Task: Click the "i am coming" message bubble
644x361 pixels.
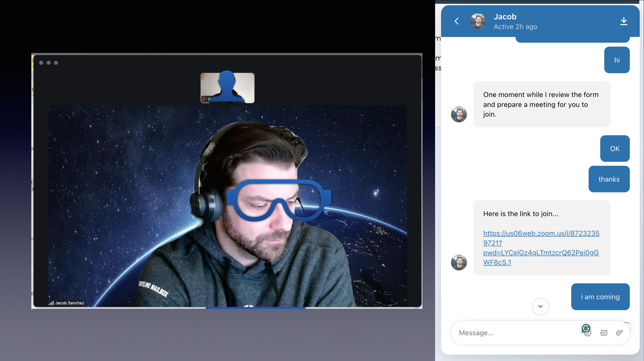Action: coord(600,297)
